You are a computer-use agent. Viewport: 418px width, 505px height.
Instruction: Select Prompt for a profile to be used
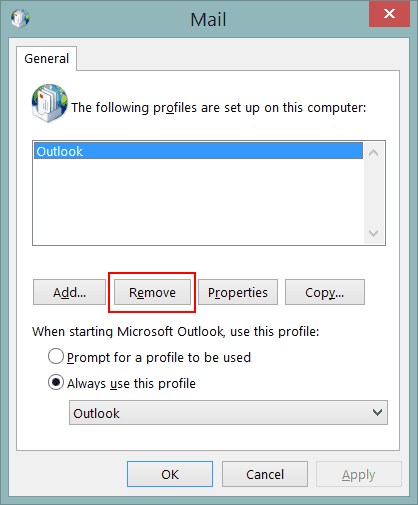[56, 356]
